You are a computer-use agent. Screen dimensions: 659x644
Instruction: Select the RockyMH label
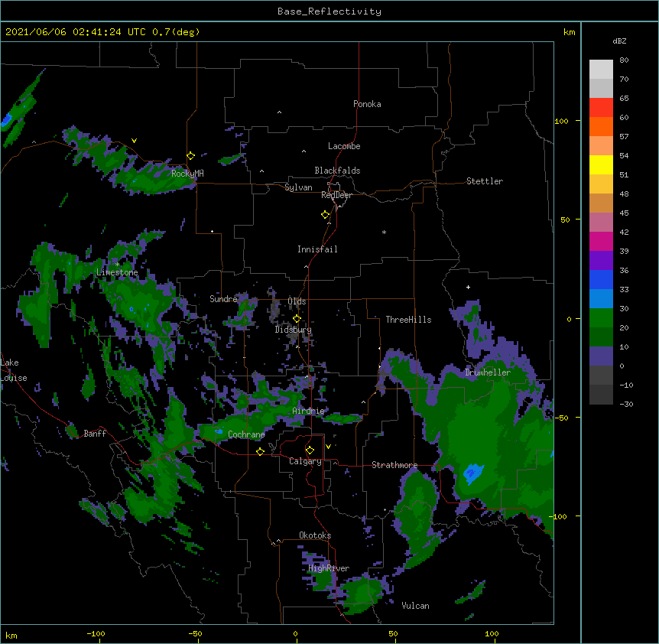(x=187, y=173)
